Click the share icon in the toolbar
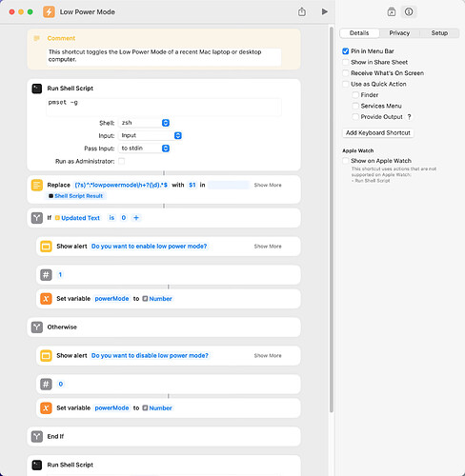The height and width of the screenshot is (476, 465). 302,11
